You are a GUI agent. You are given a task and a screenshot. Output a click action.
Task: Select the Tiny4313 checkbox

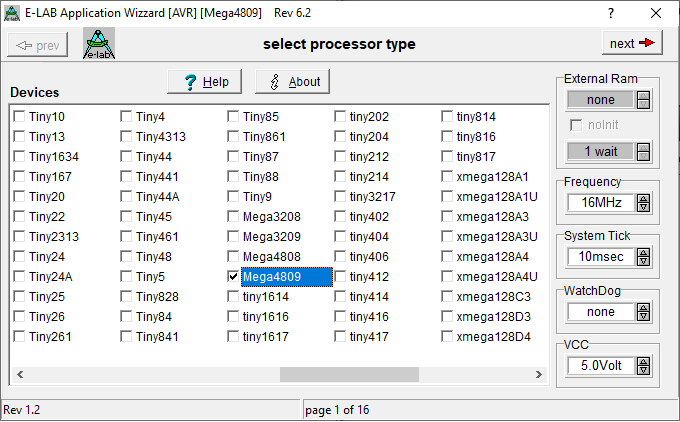(126, 137)
